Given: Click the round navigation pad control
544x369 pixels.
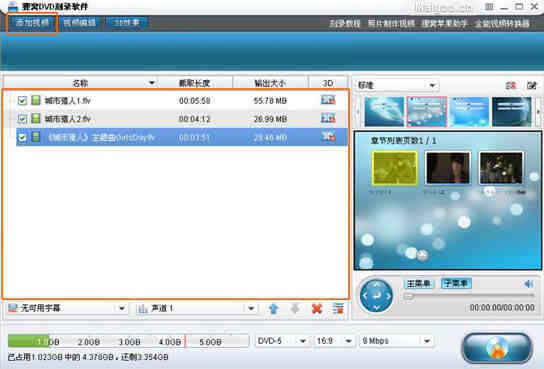Looking at the screenshot, I should click(x=376, y=296).
